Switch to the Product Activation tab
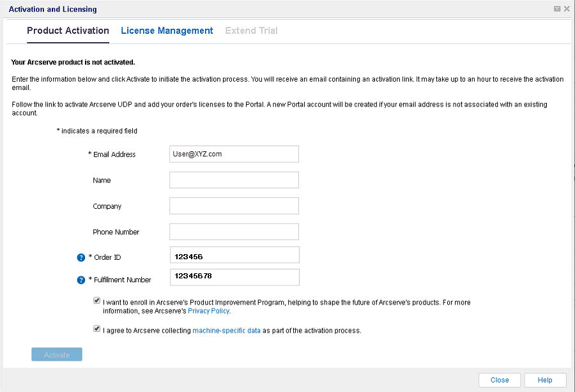 tap(68, 31)
